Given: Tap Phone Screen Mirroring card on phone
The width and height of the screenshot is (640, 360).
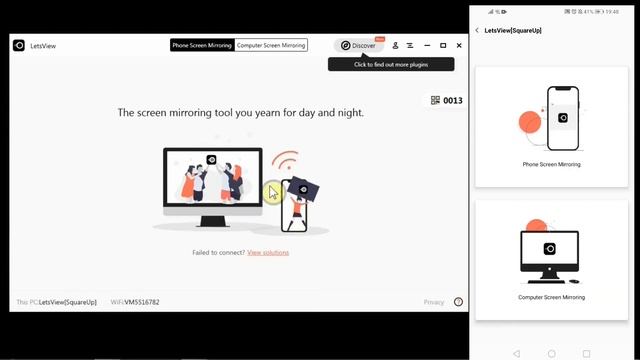Looking at the screenshot, I should point(551,127).
